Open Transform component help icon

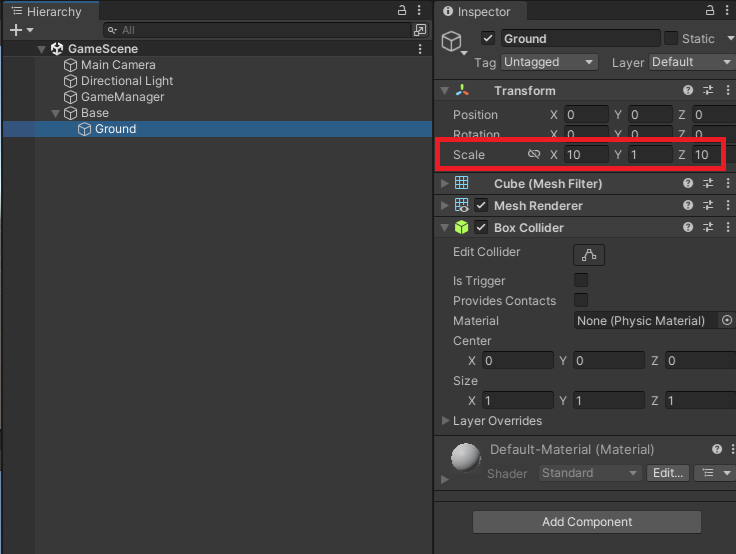pyautogui.click(x=688, y=91)
